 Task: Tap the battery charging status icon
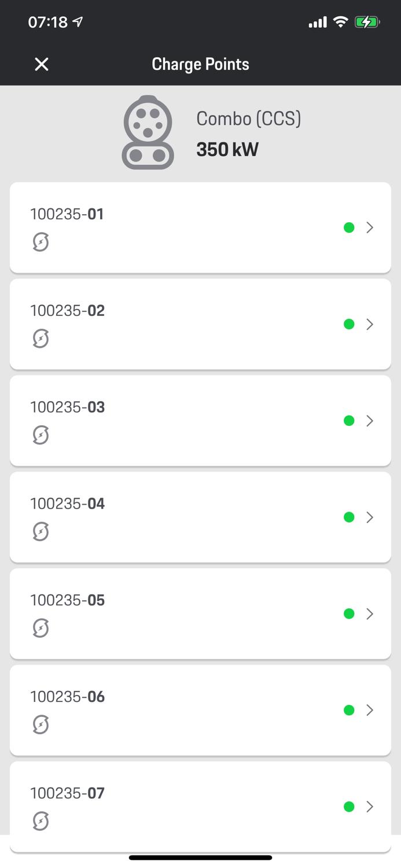[367, 22]
